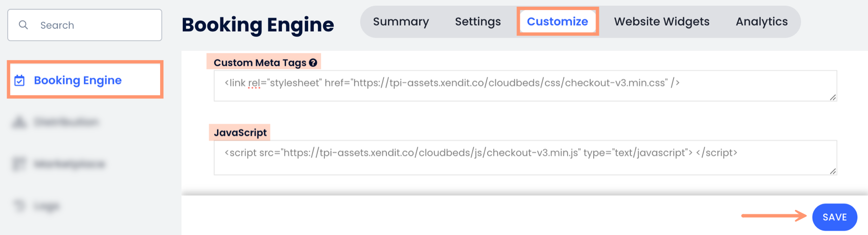Click the search magnifier icon

coord(23,25)
